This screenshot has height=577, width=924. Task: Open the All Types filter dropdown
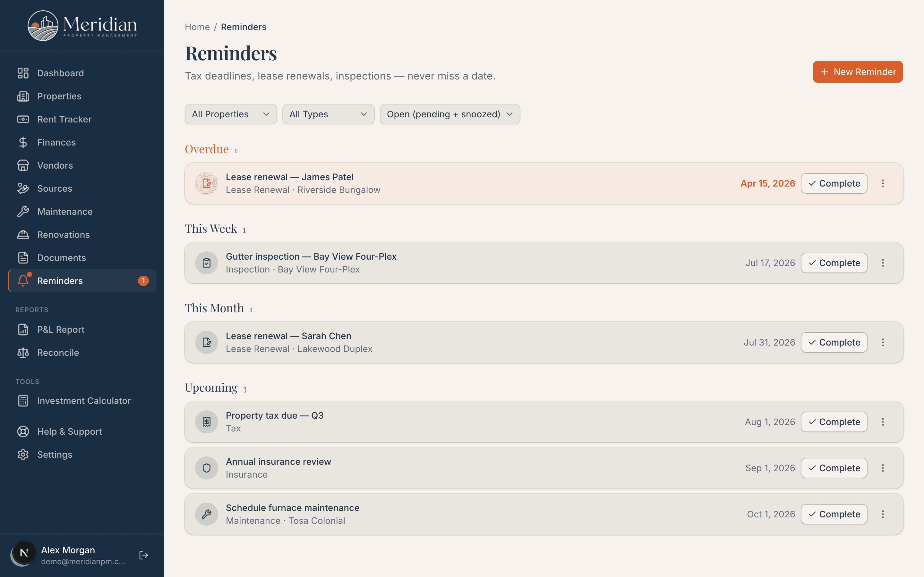[x=328, y=114]
